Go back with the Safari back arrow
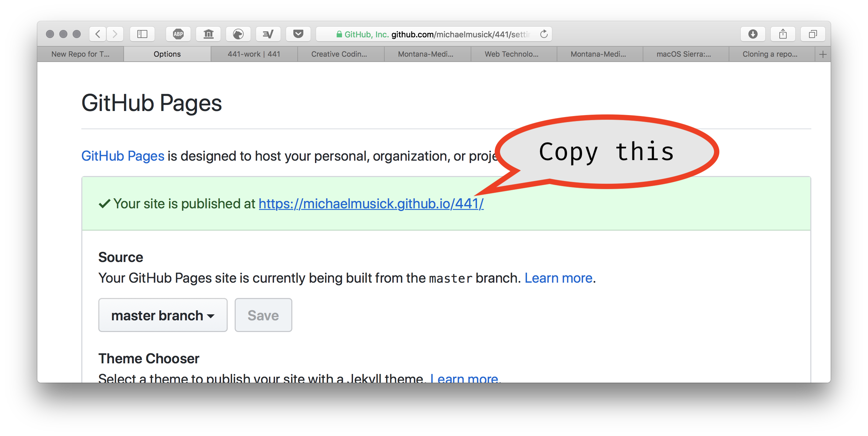The width and height of the screenshot is (868, 436). 98,34
